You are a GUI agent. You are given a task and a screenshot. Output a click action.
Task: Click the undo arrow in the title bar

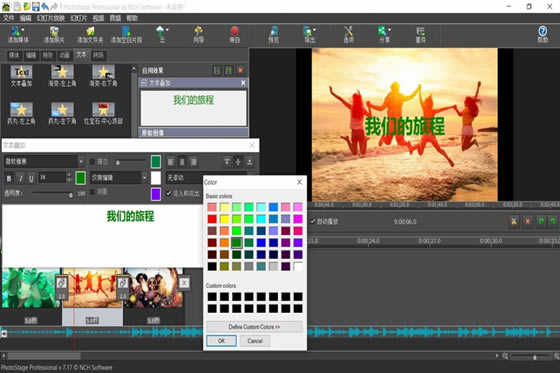point(45,6)
